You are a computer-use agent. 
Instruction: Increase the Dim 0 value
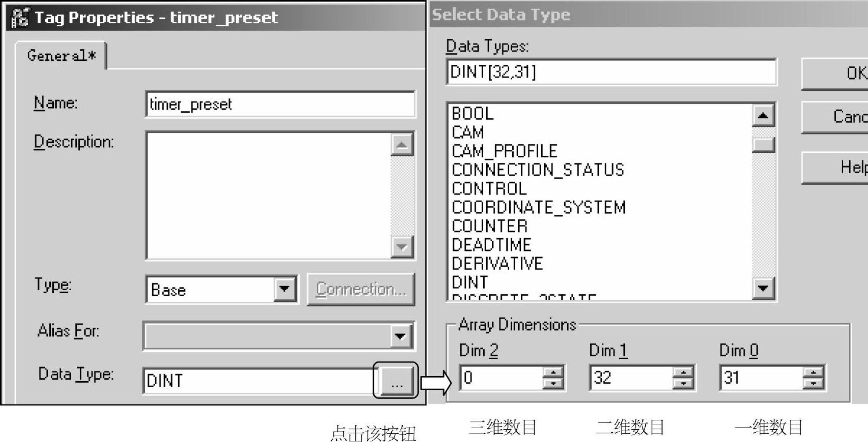pyautogui.click(x=814, y=372)
